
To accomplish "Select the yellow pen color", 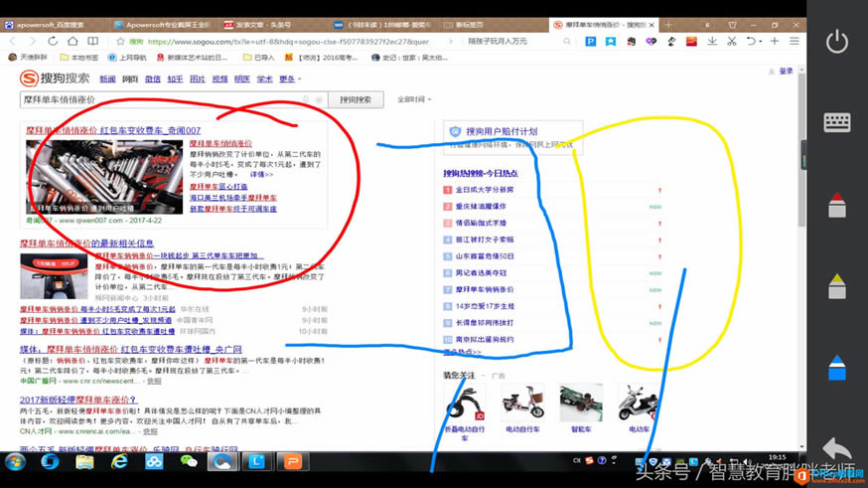I will tap(836, 286).
